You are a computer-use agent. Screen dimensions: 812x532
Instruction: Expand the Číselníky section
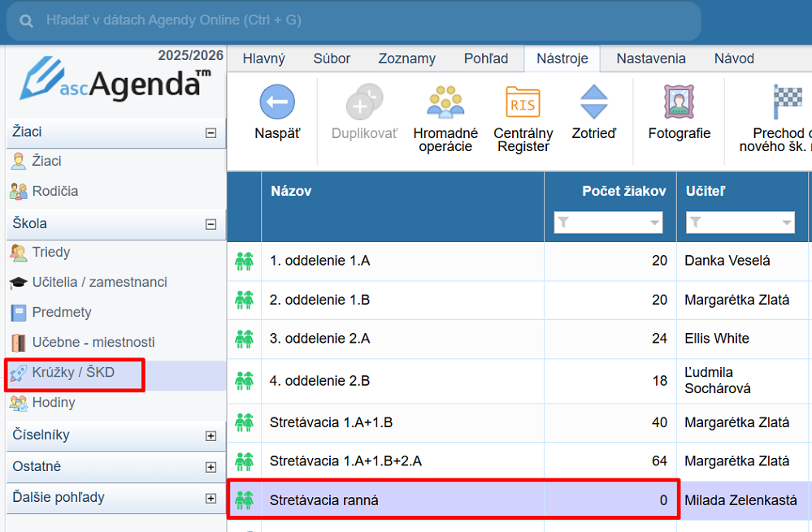click(211, 435)
